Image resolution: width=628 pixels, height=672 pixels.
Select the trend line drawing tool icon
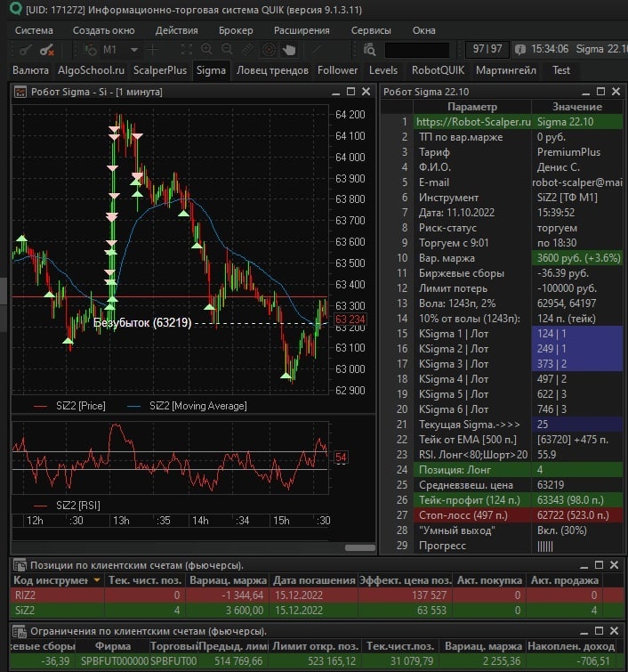(318, 50)
